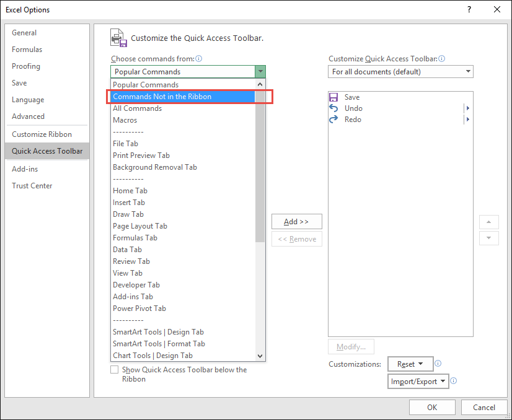Click the Add button
The width and height of the screenshot is (512, 420).
[x=296, y=221]
